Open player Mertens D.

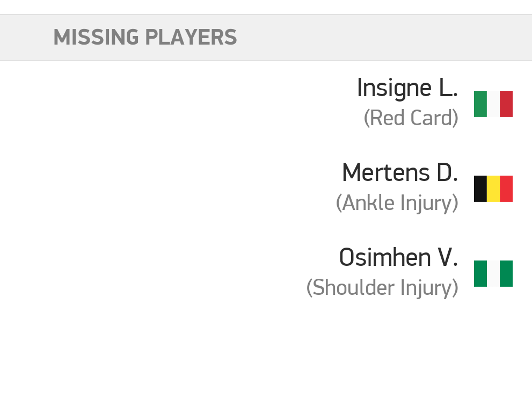click(399, 173)
